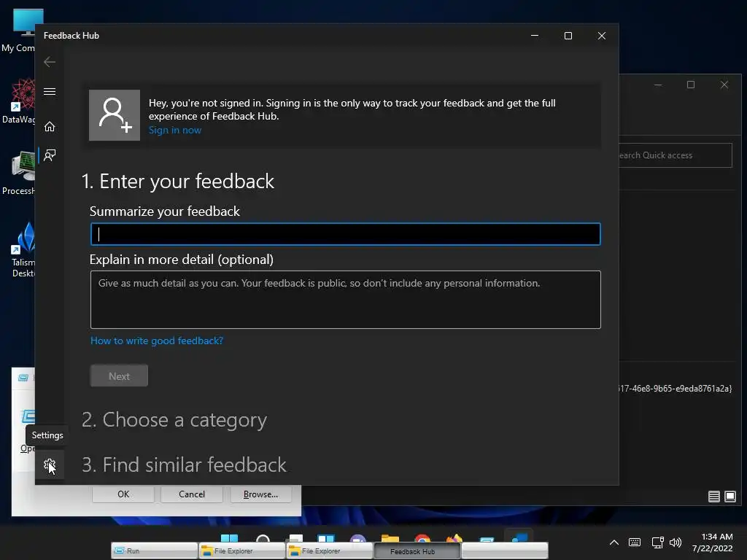
Task: Click the Explain in more detail box
Action: pyautogui.click(x=345, y=300)
